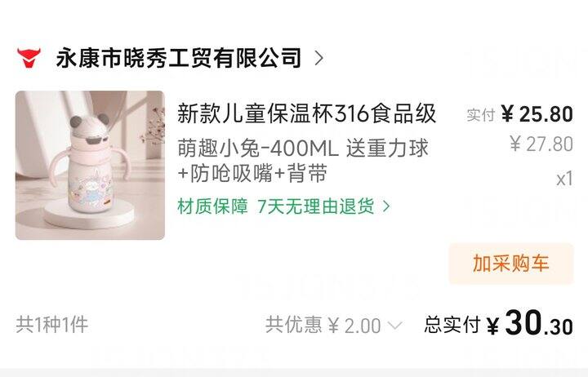Click the 共1种1件 item count text
Viewport: 588px width, 377px height.
click(x=52, y=325)
